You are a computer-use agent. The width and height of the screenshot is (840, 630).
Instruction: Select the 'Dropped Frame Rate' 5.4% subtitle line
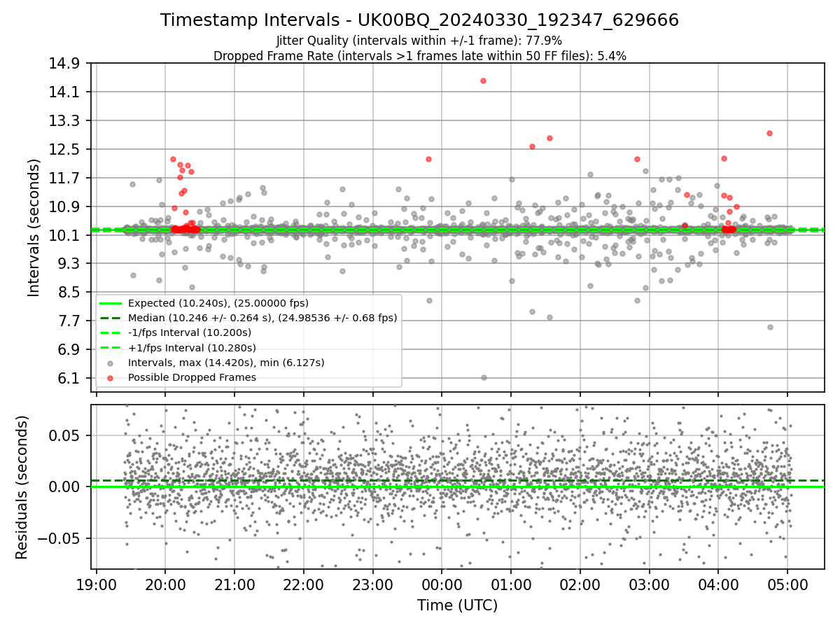(419, 55)
